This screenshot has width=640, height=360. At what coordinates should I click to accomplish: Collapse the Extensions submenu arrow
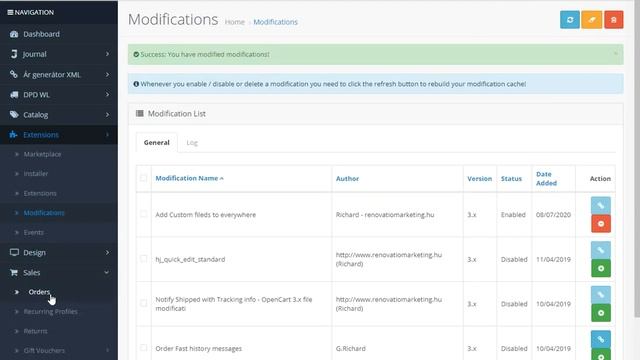pyautogui.click(x=107, y=134)
